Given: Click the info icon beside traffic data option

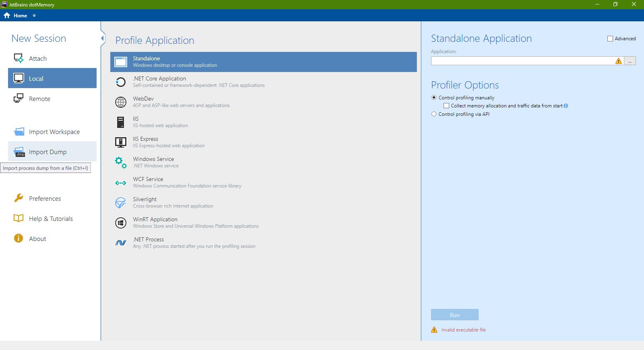Looking at the screenshot, I should coord(566,106).
